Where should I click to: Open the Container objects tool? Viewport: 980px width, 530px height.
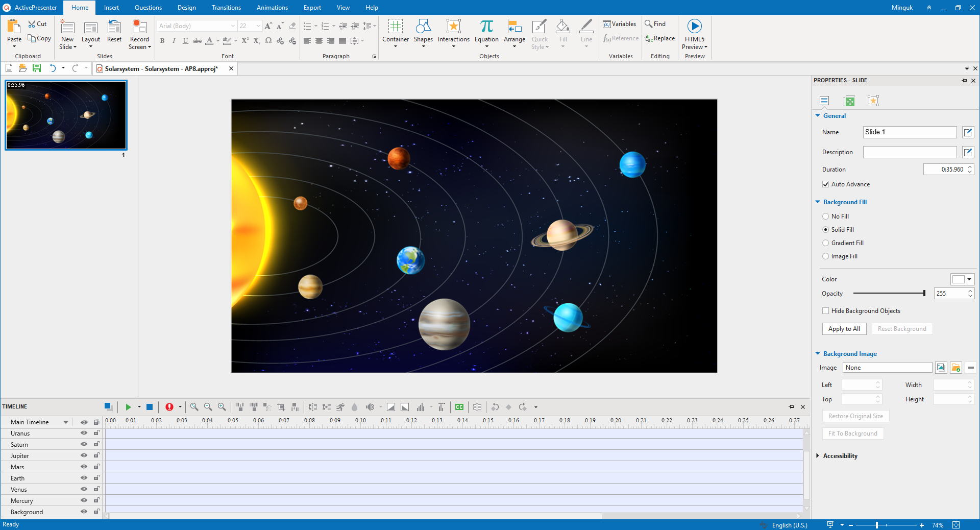396,33
